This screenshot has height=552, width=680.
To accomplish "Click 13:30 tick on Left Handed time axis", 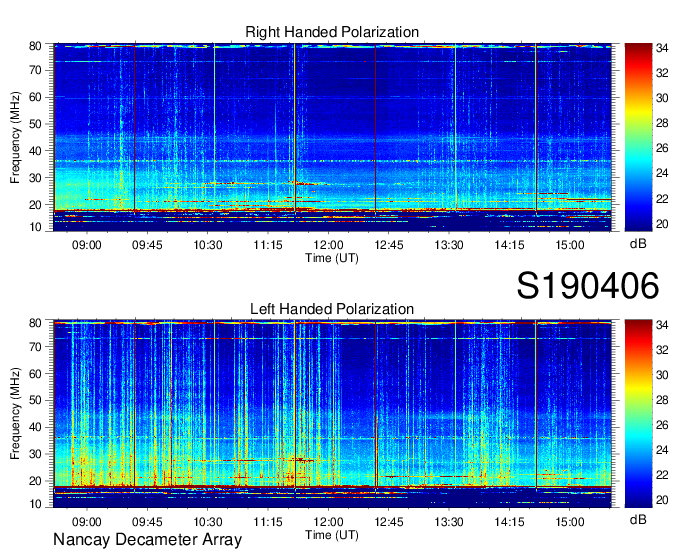I will (x=449, y=522).
